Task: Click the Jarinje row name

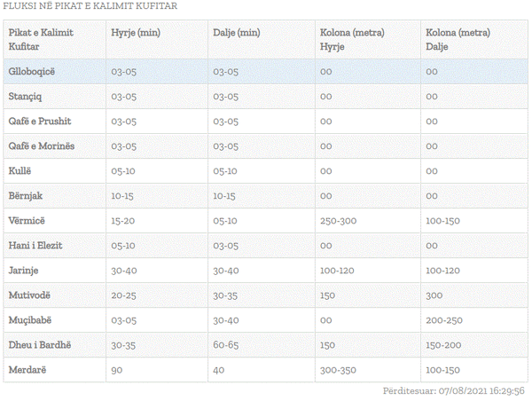Action: pyautogui.click(x=23, y=271)
